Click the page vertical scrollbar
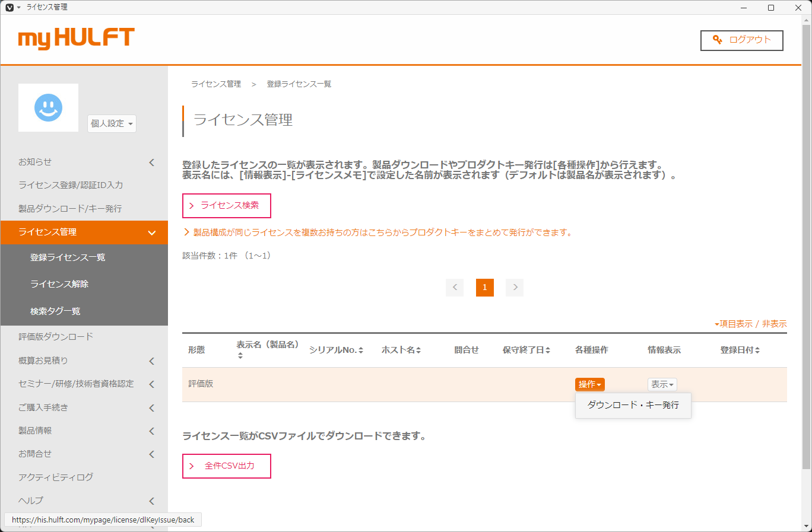Image resolution: width=812 pixels, height=532 pixels. pyautogui.click(x=806, y=246)
